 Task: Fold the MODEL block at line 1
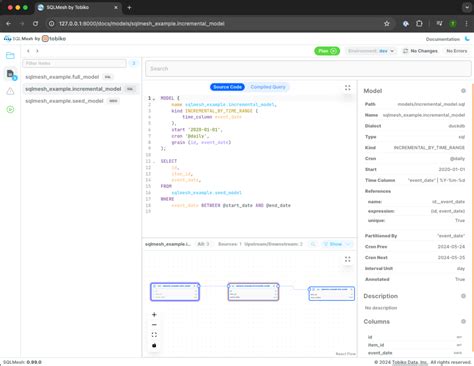[x=154, y=98]
